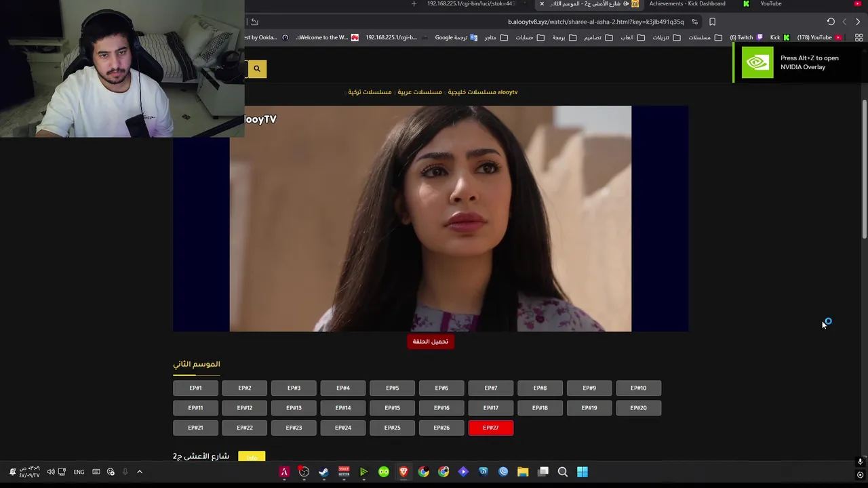Select episode EP#19
The width and height of the screenshot is (868, 488).
[589, 408]
